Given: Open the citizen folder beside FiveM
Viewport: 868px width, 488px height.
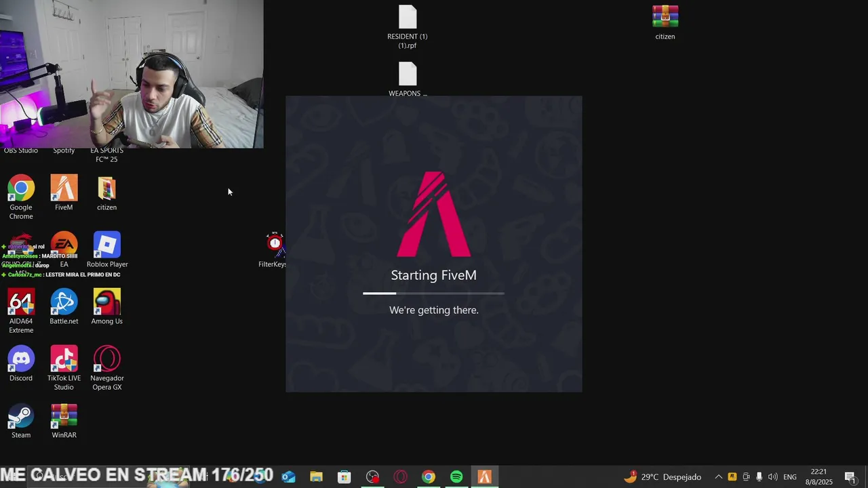Looking at the screenshot, I should 106,193.
